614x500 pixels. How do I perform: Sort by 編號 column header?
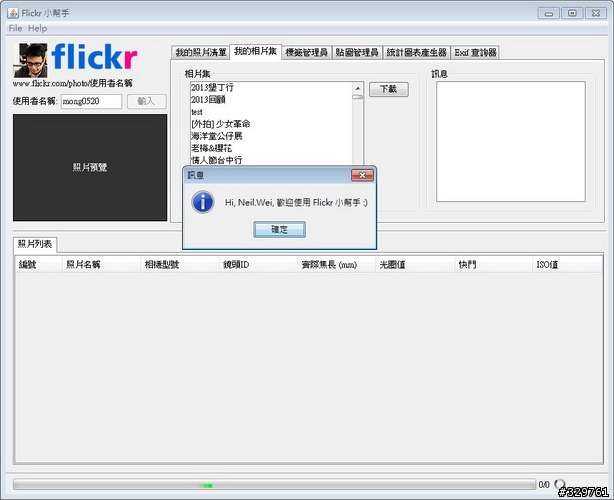click(x=38, y=265)
